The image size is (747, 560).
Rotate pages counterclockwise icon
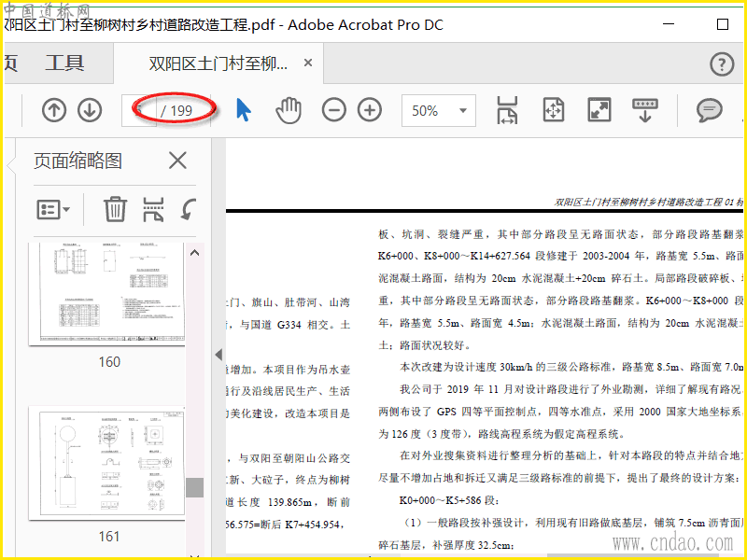point(189,209)
